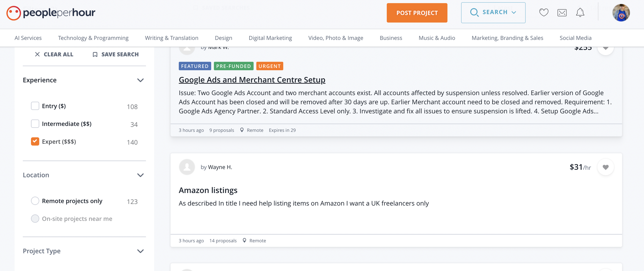Open the notifications bell icon
The image size is (644, 271).
580,13
